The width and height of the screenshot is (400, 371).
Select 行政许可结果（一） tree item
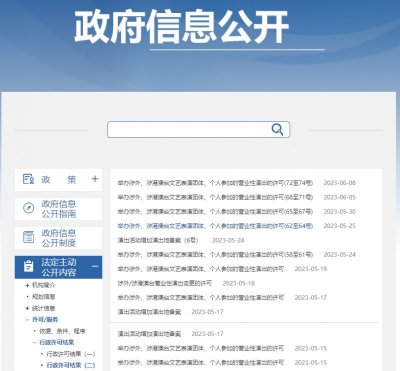click(71, 354)
